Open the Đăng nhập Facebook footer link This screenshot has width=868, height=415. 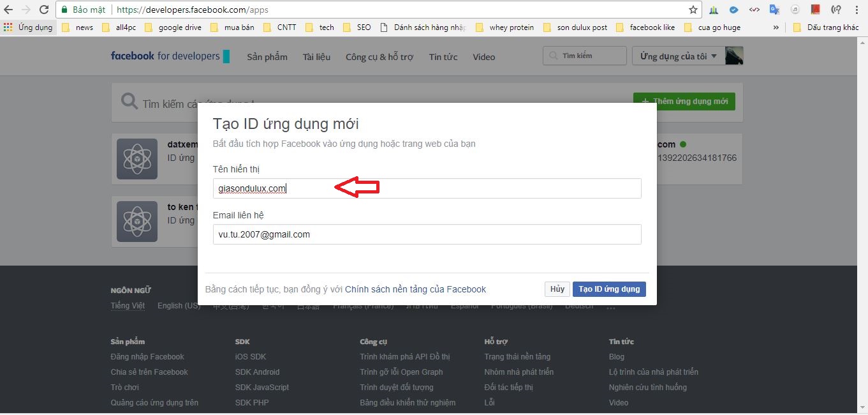147,357
